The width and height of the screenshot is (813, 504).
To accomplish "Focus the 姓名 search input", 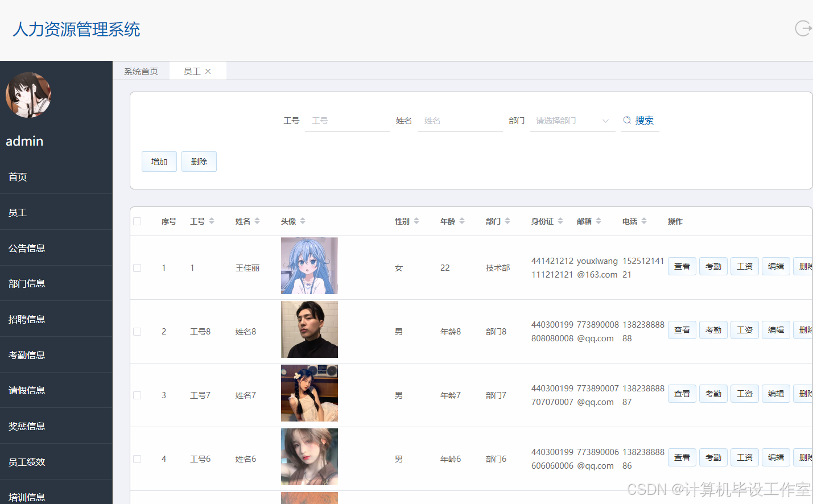I will [460, 121].
